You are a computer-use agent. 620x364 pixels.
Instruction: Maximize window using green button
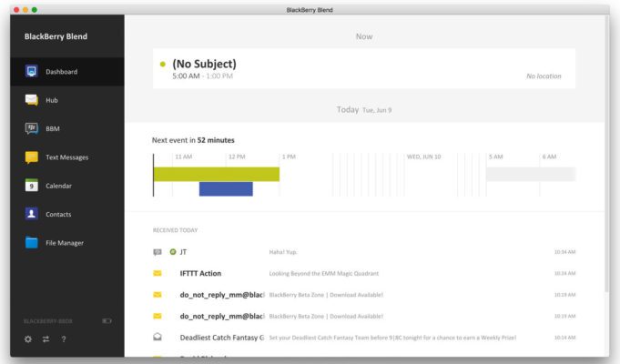click(35, 9)
